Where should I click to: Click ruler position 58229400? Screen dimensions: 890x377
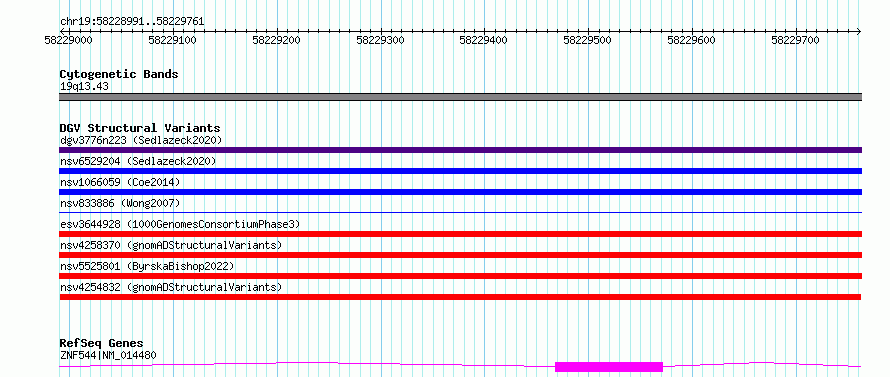484,40
